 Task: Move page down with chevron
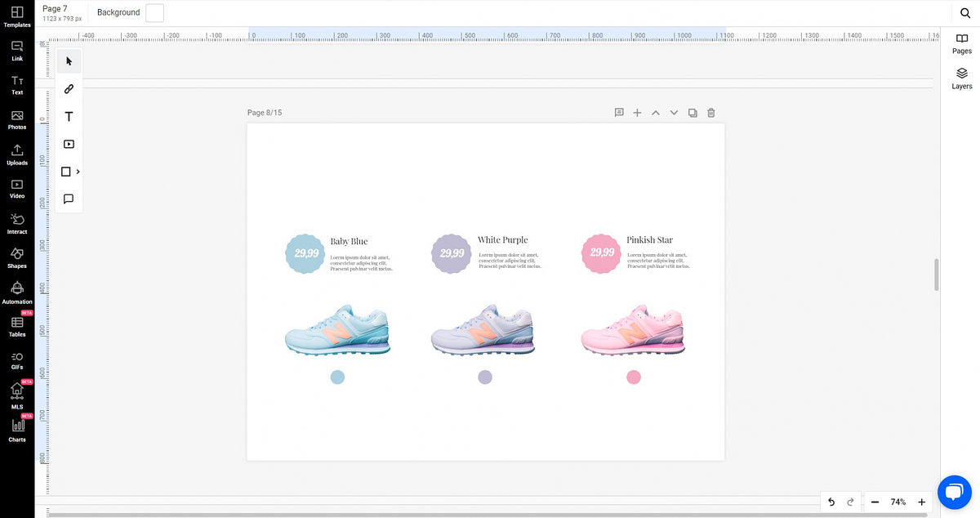[x=674, y=113]
